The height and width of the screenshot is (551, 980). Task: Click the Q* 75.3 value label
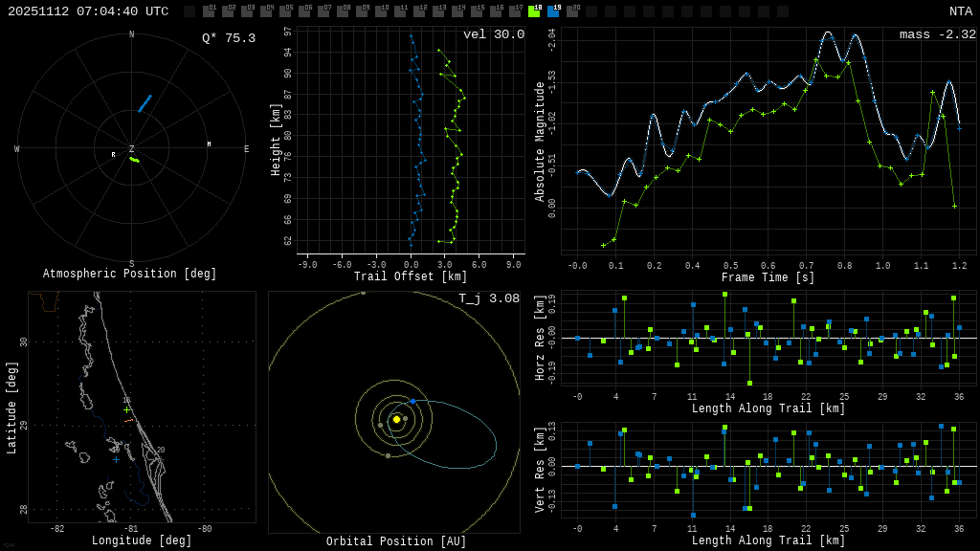pos(228,38)
